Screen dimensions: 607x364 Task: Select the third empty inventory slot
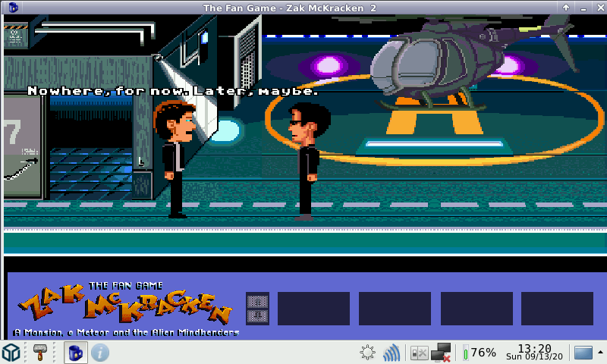click(476, 309)
